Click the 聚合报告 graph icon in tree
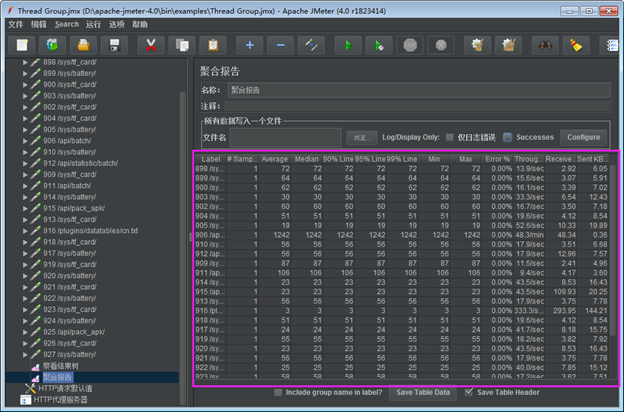Image resolution: width=624 pixels, height=412 pixels. [35, 377]
